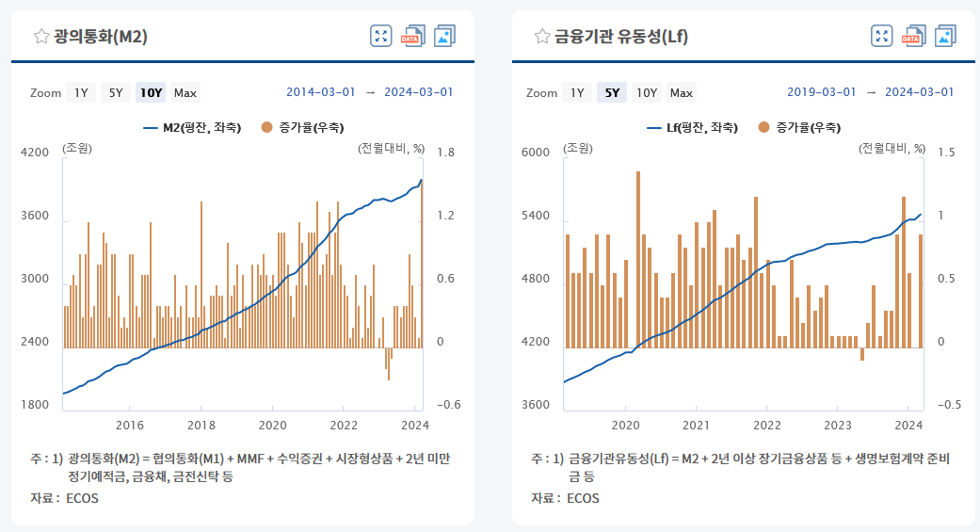Toggle Lf(평잔, 좌축) line series legend

point(692,127)
